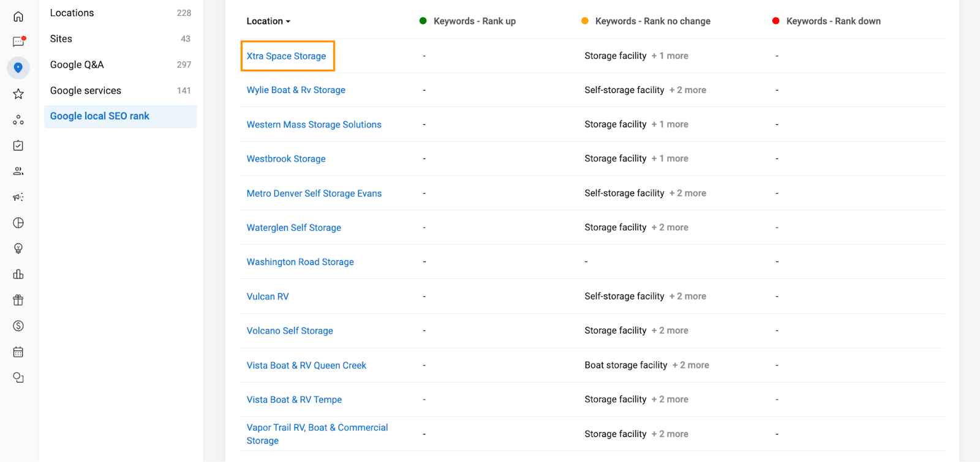Click 'Keywords - Rank down' column header

pos(833,21)
